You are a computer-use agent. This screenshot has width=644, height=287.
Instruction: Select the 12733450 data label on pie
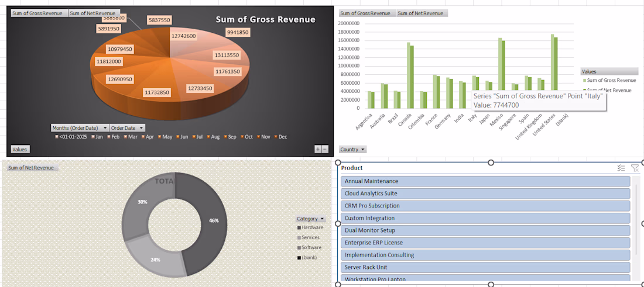[200, 88]
